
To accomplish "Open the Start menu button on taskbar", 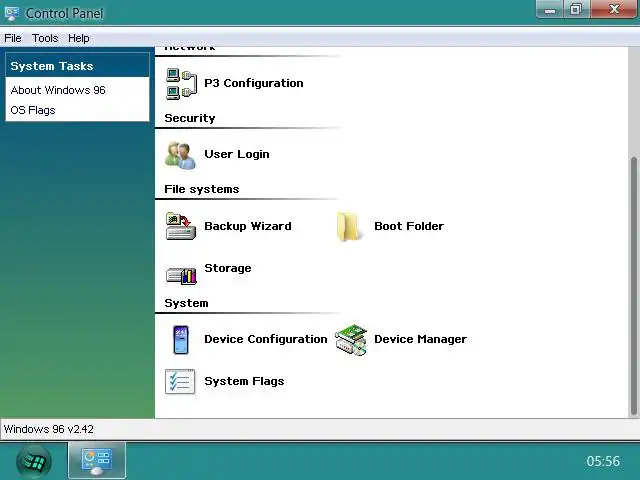I will (x=34, y=462).
